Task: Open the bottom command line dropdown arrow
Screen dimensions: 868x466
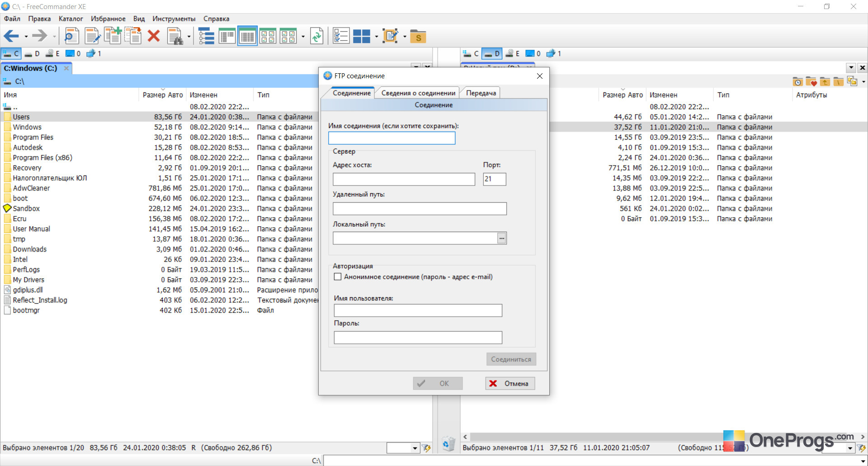Action: 863,461
